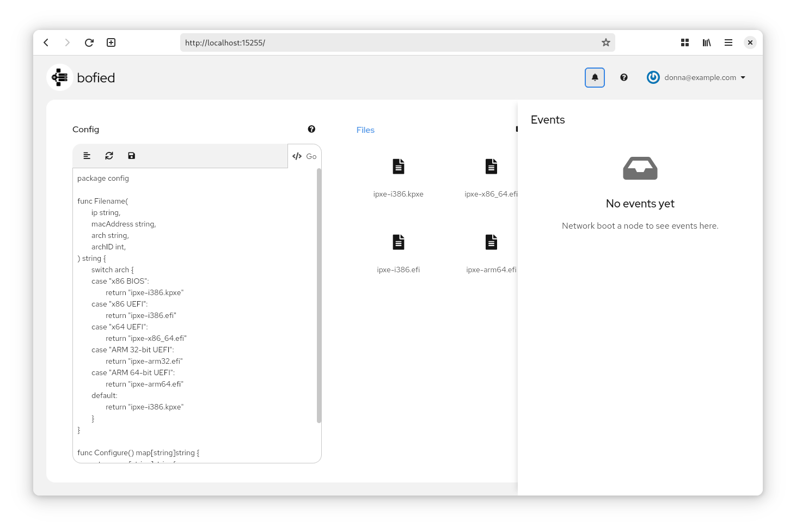The image size is (796, 532).
Task: Select the Go language tab
Action: click(x=304, y=156)
